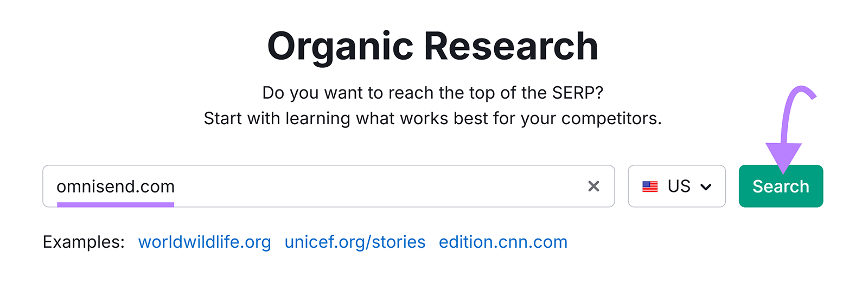The image size is (868, 283).
Task: Click the word 'Research' in the title
Action: click(x=510, y=46)
